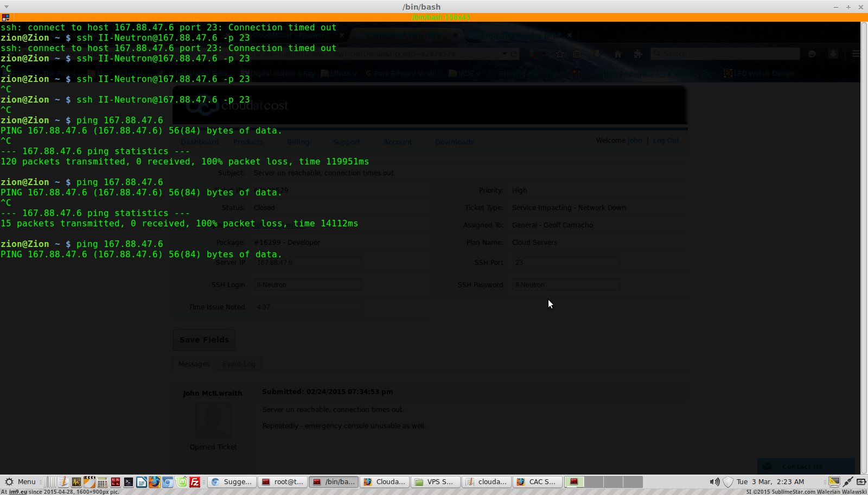
Task: Open the address bar history dropdown arrow
Action: (506, 54)
